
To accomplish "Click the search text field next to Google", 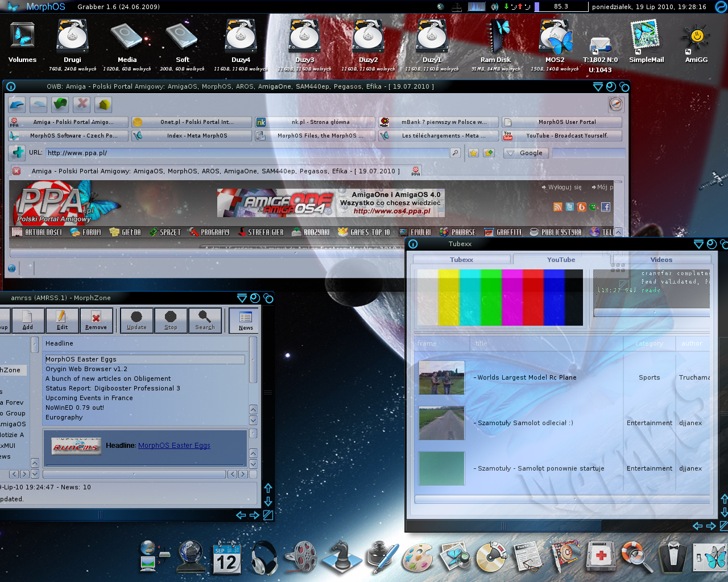I will click(589, 153).
